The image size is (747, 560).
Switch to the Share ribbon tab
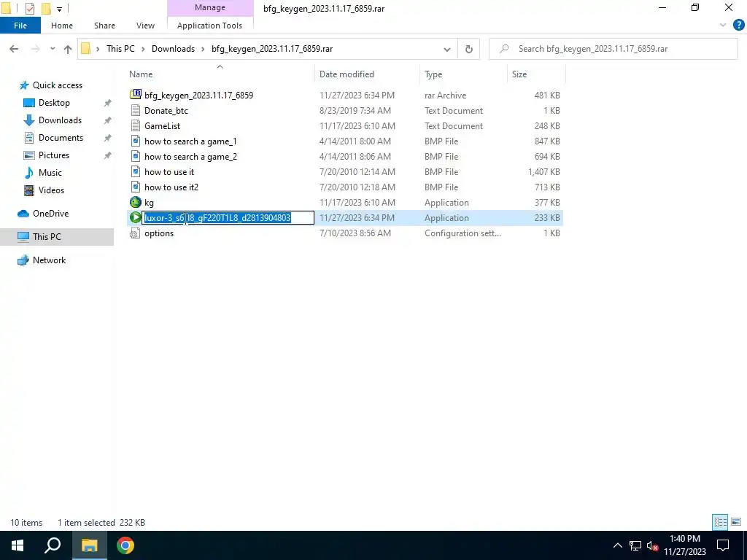point(104,26)
